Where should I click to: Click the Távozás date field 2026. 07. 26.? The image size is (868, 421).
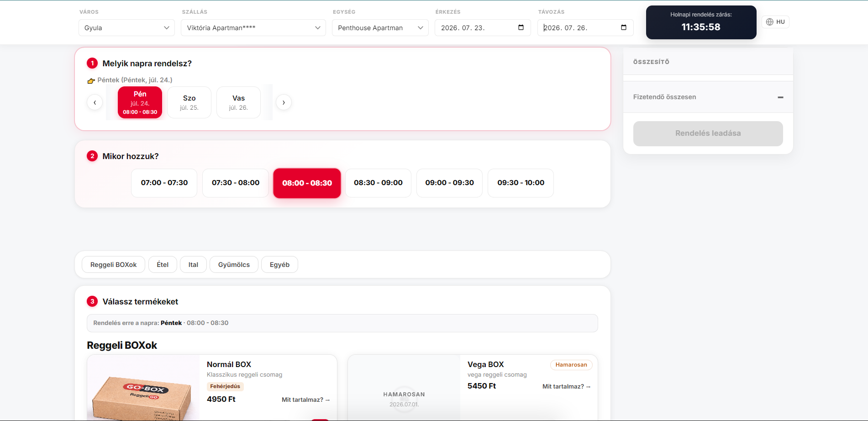tap(585, 28)
